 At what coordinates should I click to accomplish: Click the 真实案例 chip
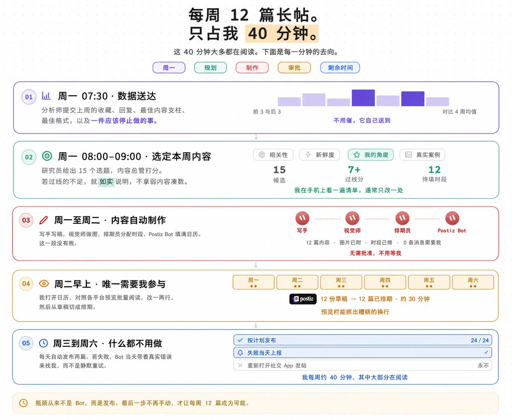point(422,155)
